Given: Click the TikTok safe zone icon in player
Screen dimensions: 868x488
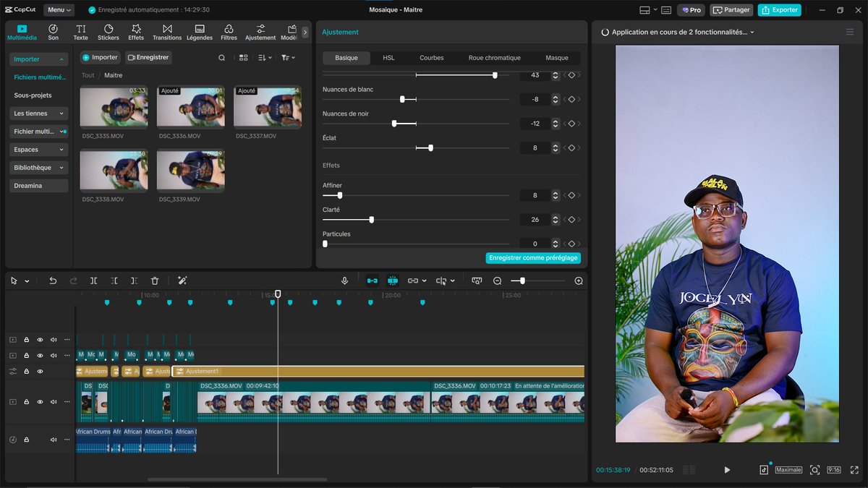Looking at the screenshot, I should (x=764, y=470).
